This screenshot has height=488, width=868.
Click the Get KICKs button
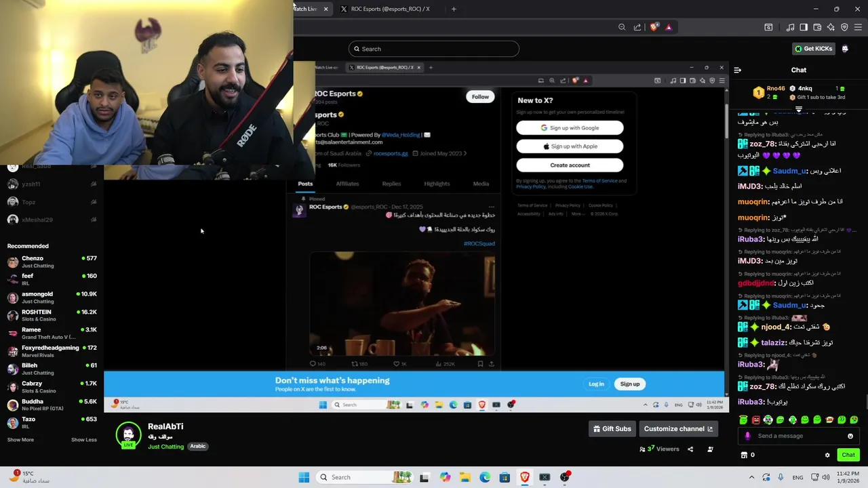point(813,49)
